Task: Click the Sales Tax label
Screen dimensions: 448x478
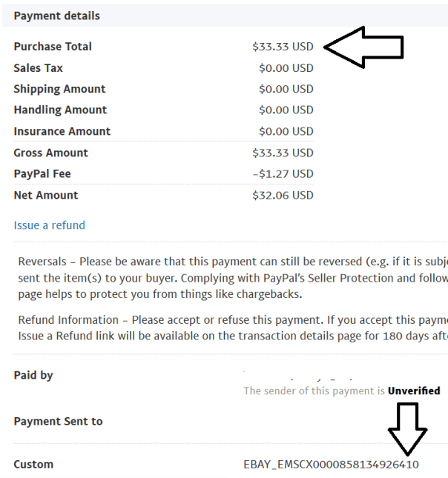Action: [38, 68]
